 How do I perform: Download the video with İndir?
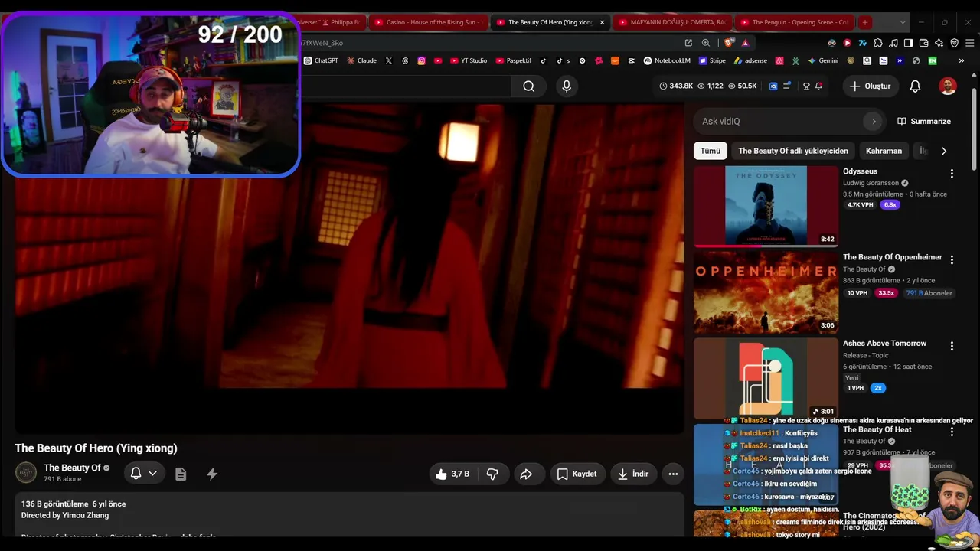pos(633,474)
